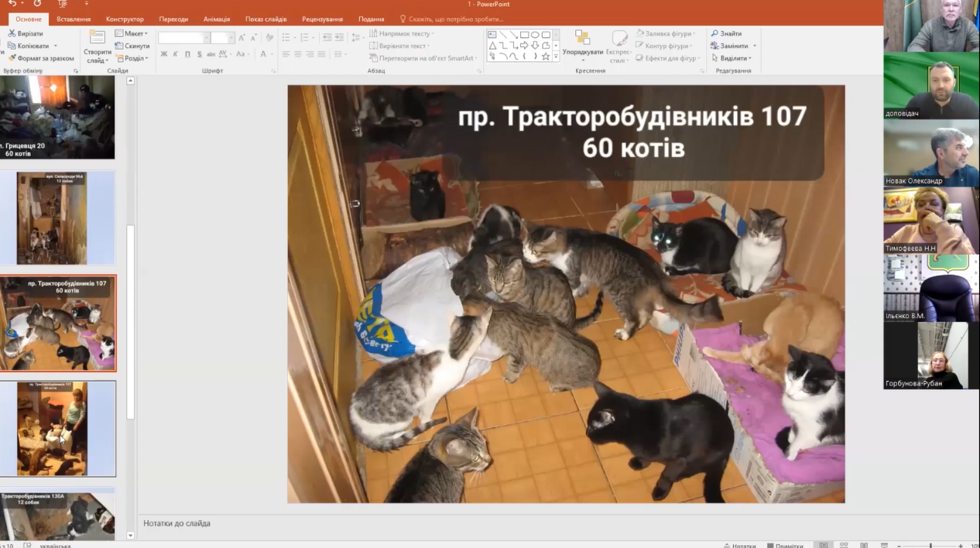Viewport: 980px width, 548px height.
Task: Open Reading View from status bar
Action: point(864,545)
